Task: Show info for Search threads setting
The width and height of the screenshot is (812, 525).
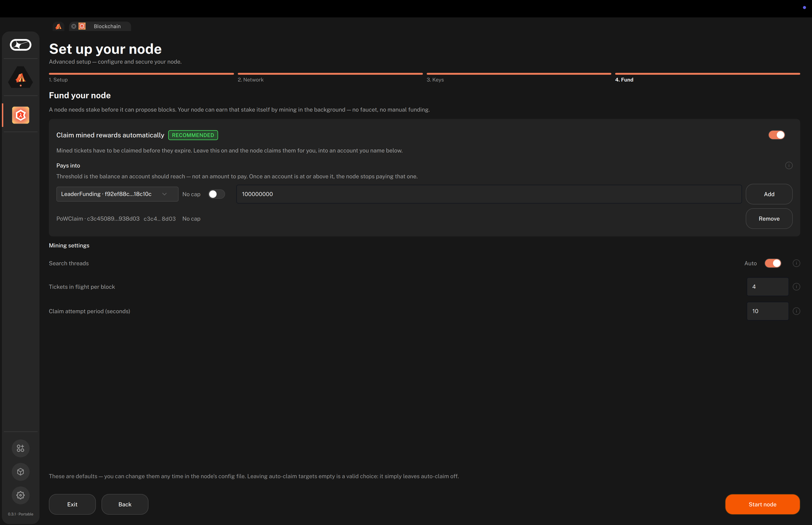Action: click(x=796, y=263)
